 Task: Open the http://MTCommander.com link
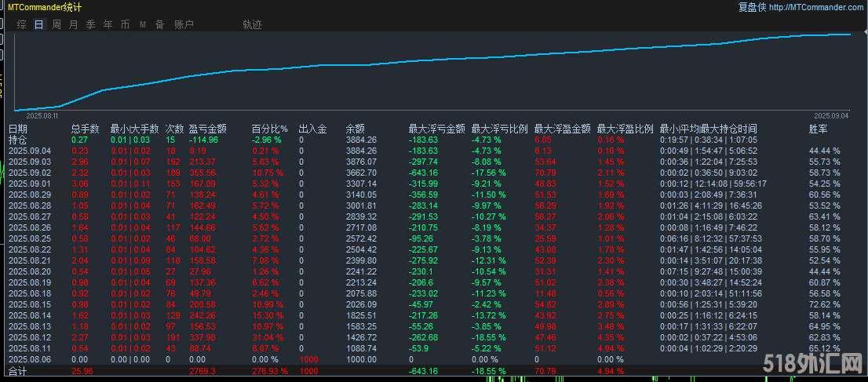(816, 7)
